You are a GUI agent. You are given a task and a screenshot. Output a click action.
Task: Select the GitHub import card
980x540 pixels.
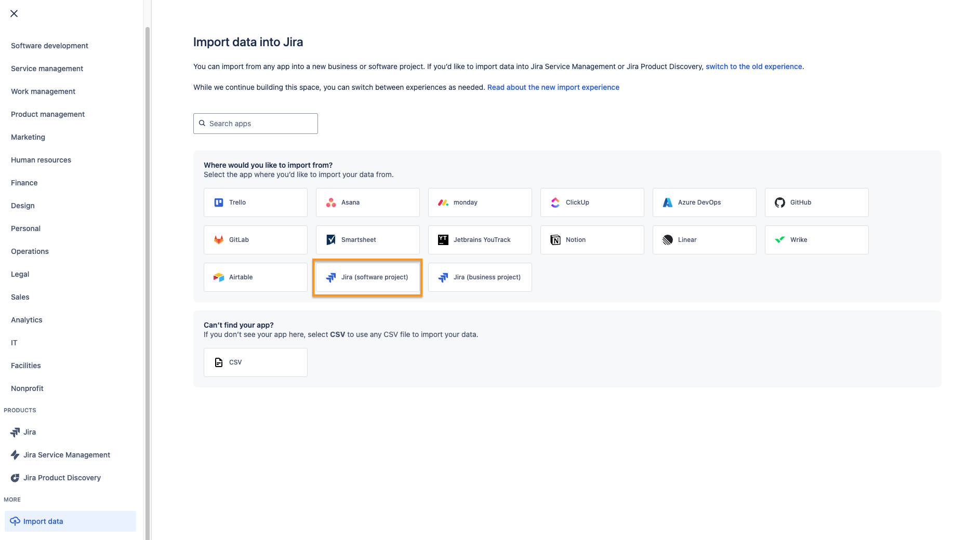[x=816, y=202]
